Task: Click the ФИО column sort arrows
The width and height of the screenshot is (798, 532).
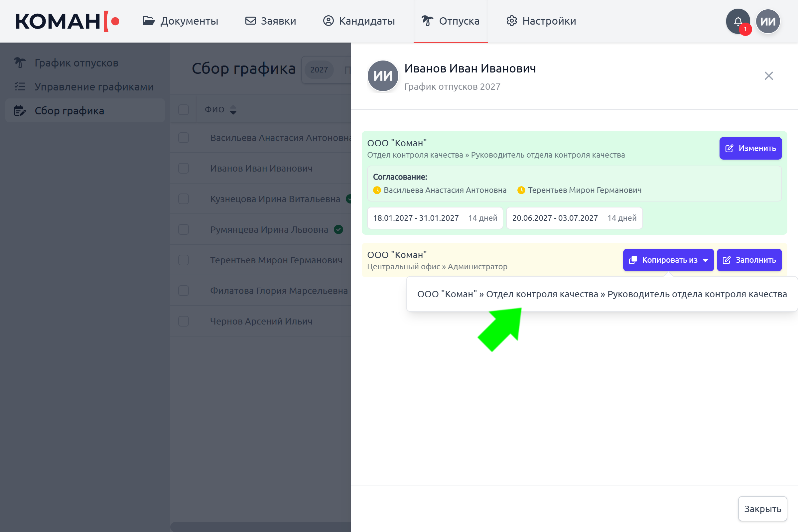Action: 233,110
